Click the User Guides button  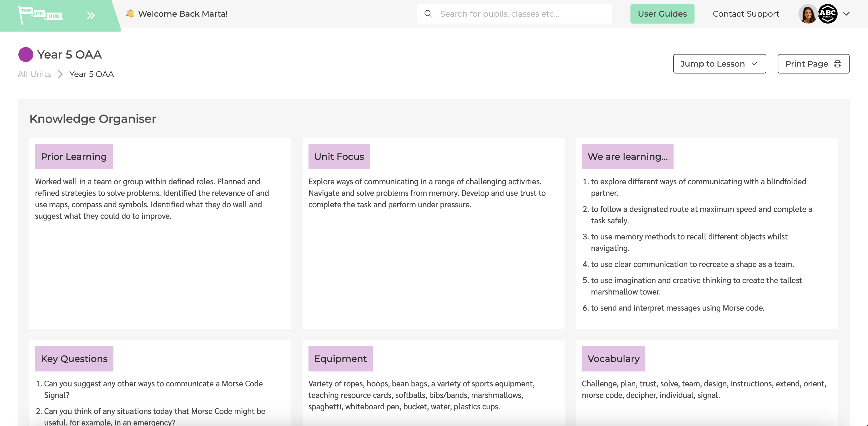(x=662, y=13)
